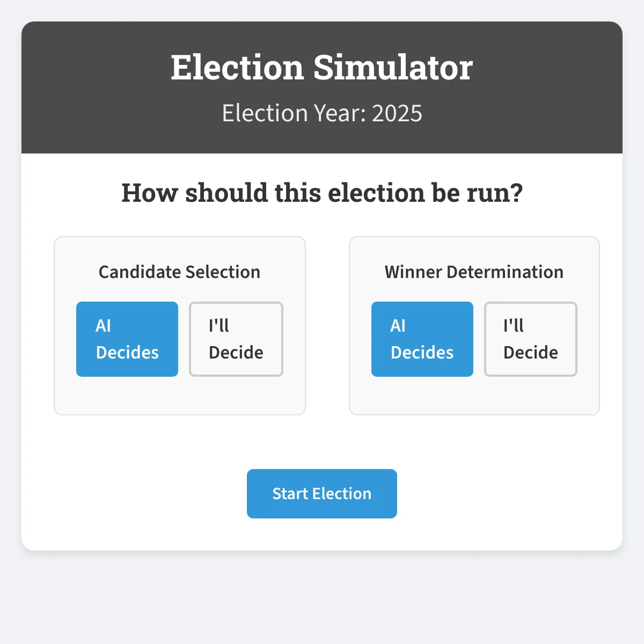Click the word Simulator in the title

point(393,68)
